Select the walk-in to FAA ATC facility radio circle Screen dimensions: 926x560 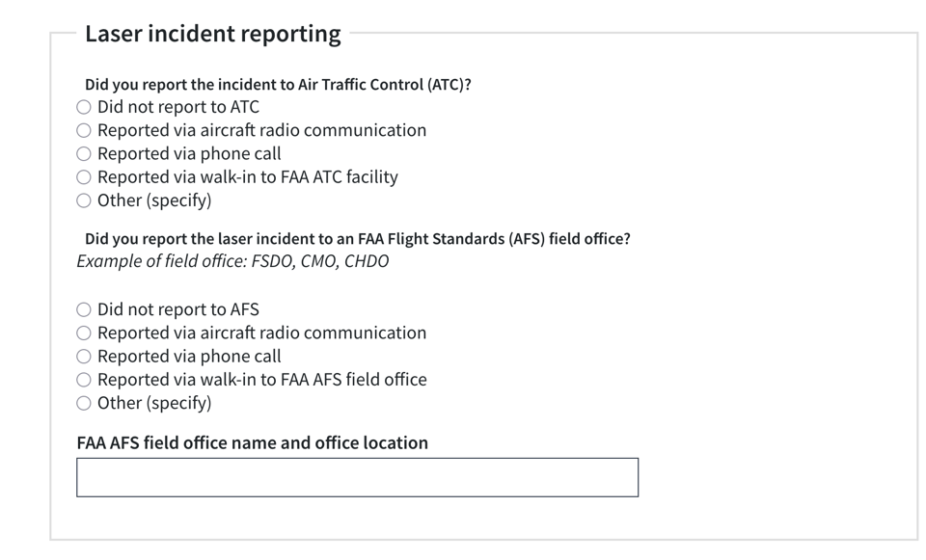click(x=84, y=177)
